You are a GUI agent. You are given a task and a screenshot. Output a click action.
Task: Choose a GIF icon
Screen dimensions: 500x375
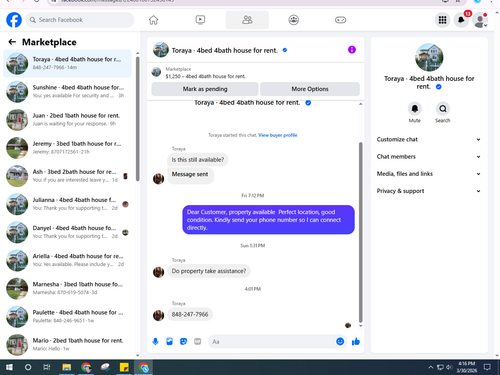198,341
